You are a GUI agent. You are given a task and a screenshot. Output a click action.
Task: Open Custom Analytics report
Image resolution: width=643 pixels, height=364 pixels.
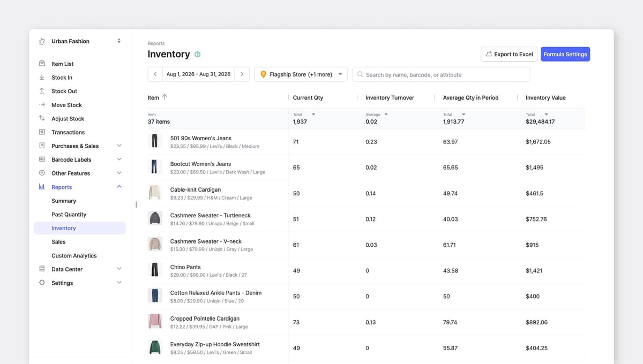(x=74, y=255)
